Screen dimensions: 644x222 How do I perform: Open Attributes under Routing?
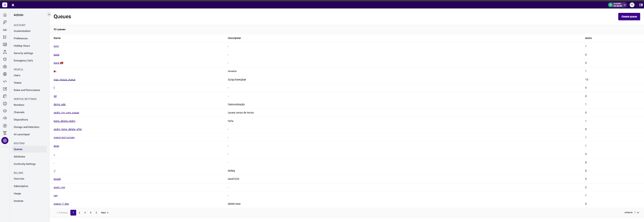(x=19, y=157)
